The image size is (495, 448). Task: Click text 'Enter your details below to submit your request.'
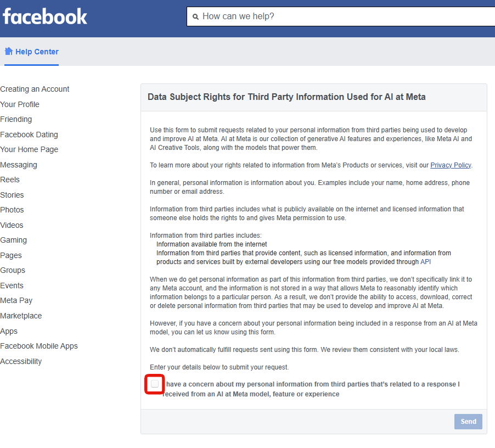(x=219, y=367)
